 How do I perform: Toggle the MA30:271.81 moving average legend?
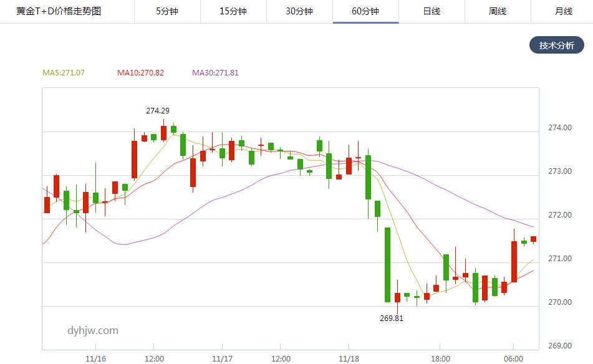coord(218,73)
